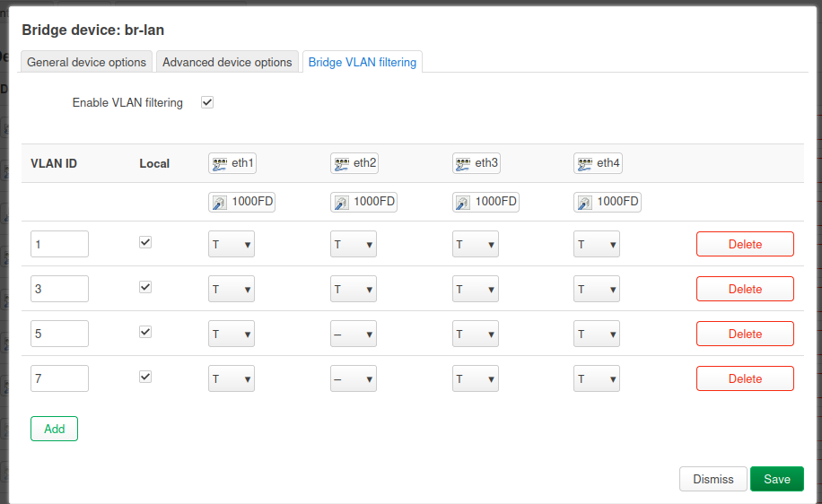Image resolution: width=822 pixels, height=504 pixels.
Task: Click eth3's 1000FD link speed icon
Action: pos(463,203)
